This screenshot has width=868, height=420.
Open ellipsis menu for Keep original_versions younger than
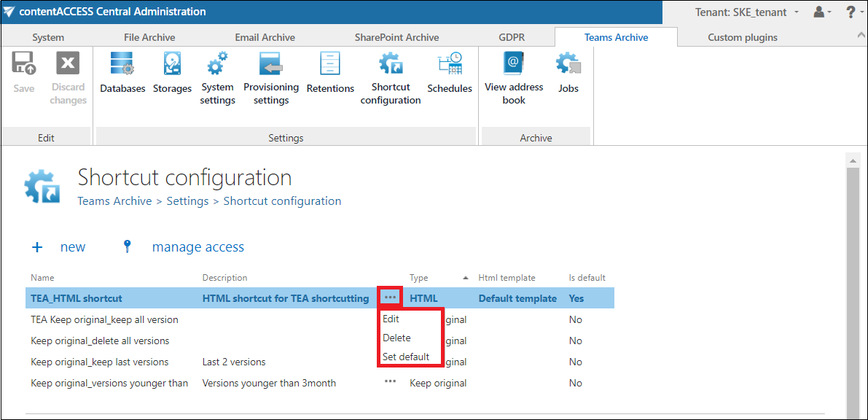click(391, 382)
